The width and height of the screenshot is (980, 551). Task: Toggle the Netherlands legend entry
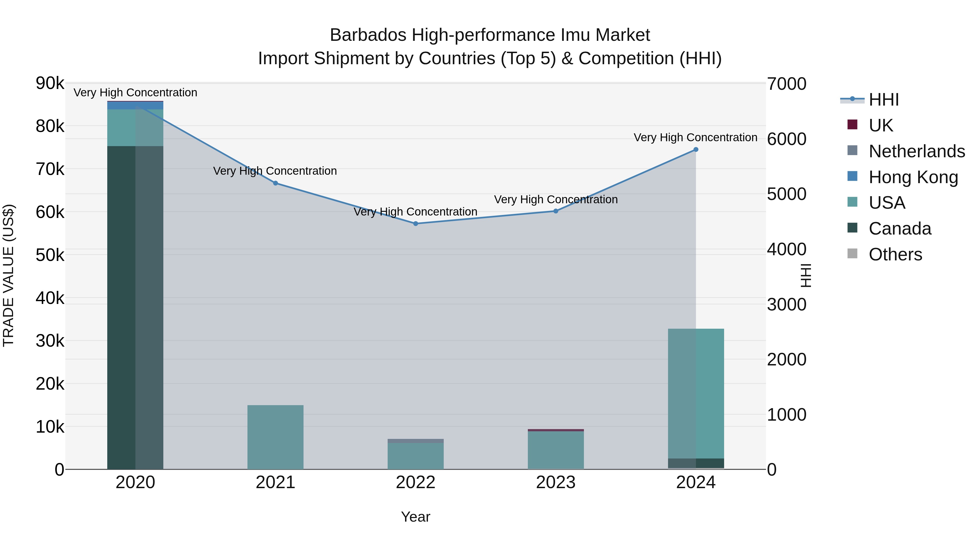[906, 151]
